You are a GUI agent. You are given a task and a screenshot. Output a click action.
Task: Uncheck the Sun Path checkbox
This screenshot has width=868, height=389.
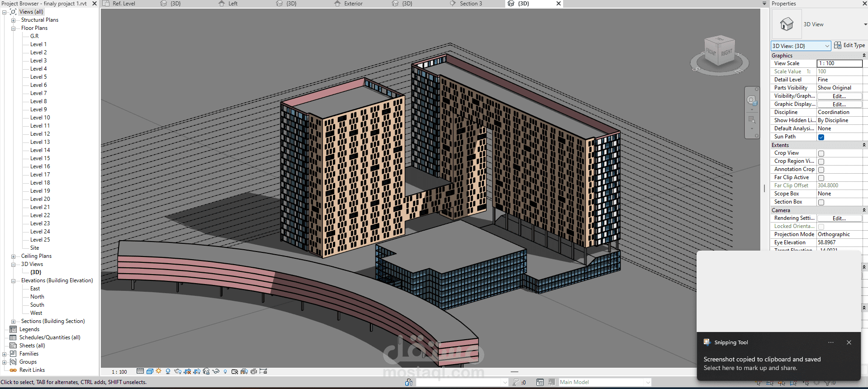[x=821, y=137]
